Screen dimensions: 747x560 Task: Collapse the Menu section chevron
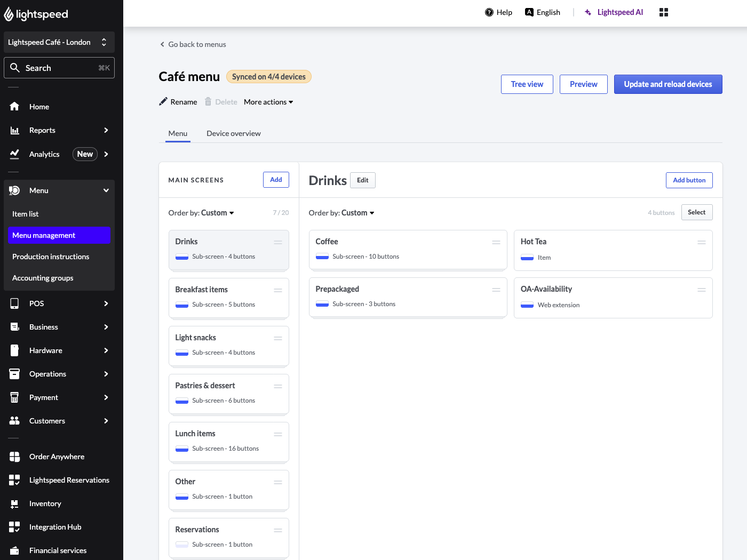pos(106,190)
